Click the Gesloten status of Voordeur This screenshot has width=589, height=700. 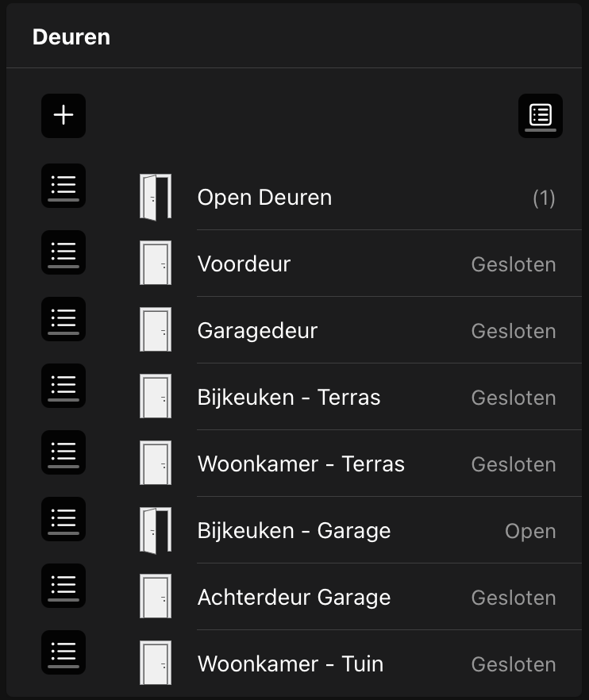tap(514, 263)
